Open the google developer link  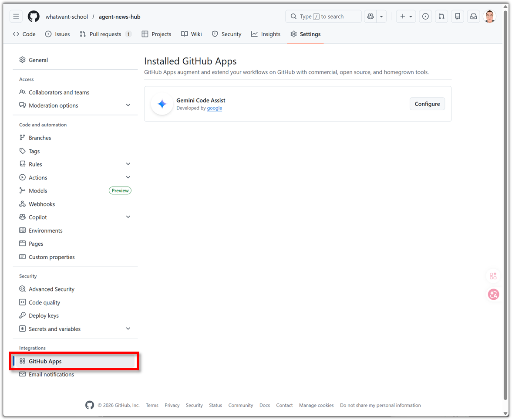[215, 108]
